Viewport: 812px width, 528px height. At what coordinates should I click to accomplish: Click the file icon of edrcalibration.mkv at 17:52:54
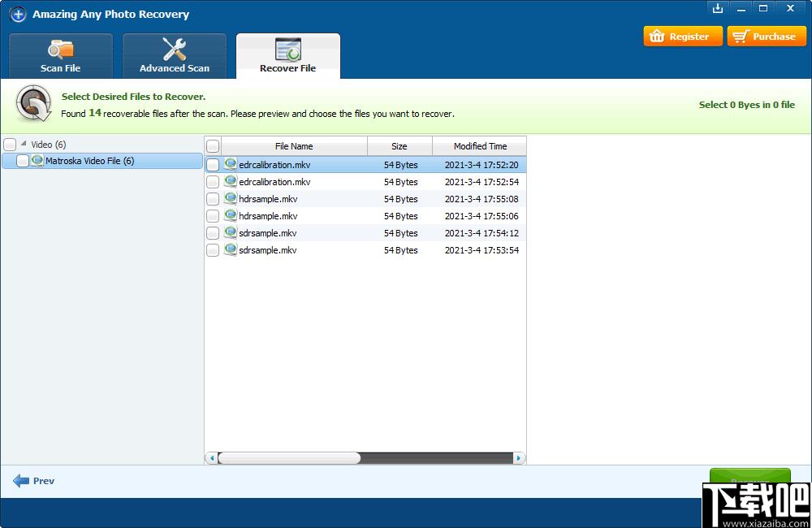click(x=231, y=181)
